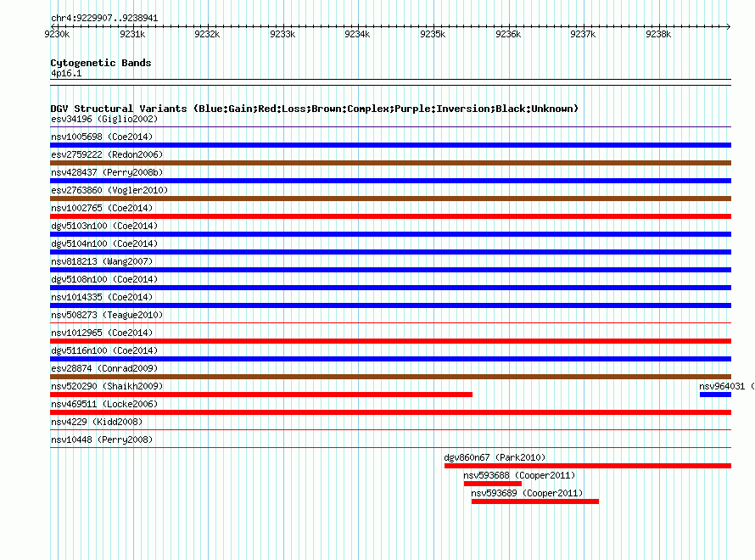
Task: Click the dgv5103n100 (Coe2014) label
Action: click(x=104, y=226)
